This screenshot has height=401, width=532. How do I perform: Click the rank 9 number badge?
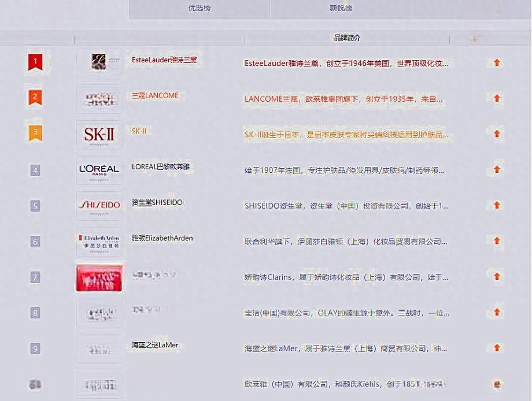tap(35, 348)
